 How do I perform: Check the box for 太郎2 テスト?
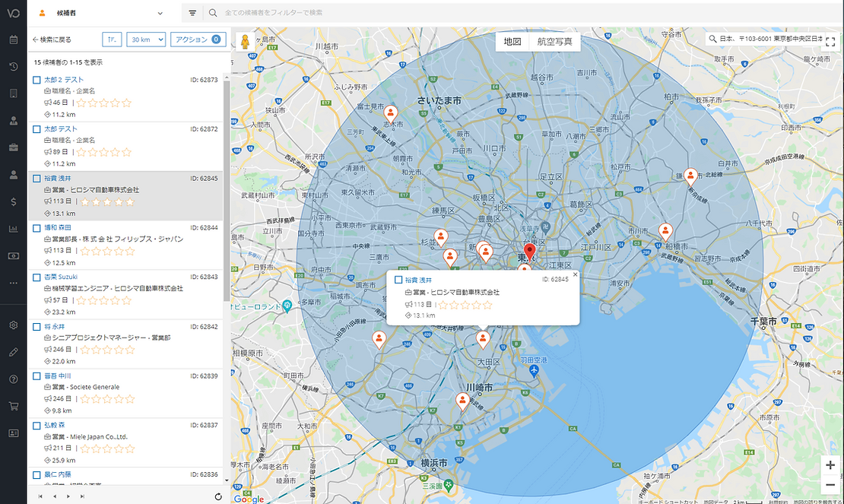(36, 80)
